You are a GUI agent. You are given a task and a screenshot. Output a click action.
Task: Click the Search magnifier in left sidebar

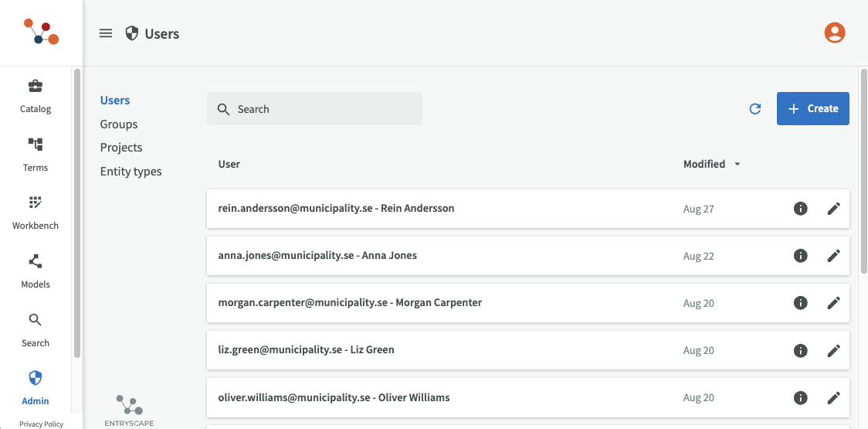click(x=36, y=320)
